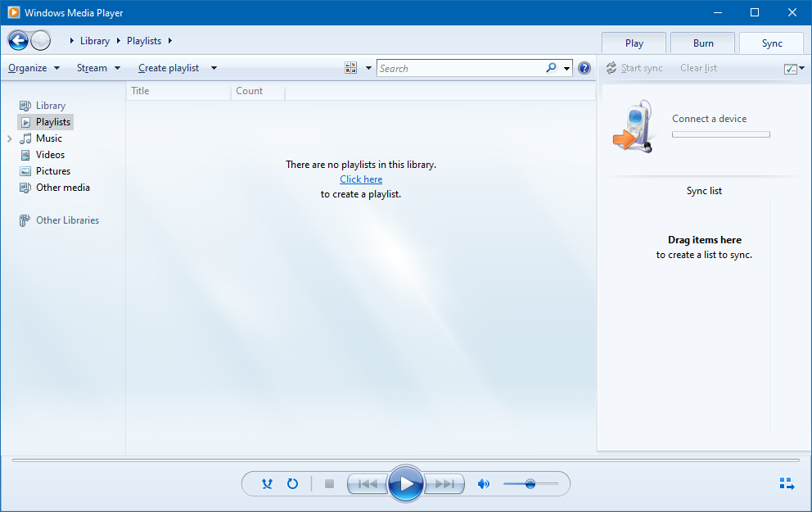Skip to next track
Image resolution: width=812 pixels, height=512 pixels.
pos(444,484)
